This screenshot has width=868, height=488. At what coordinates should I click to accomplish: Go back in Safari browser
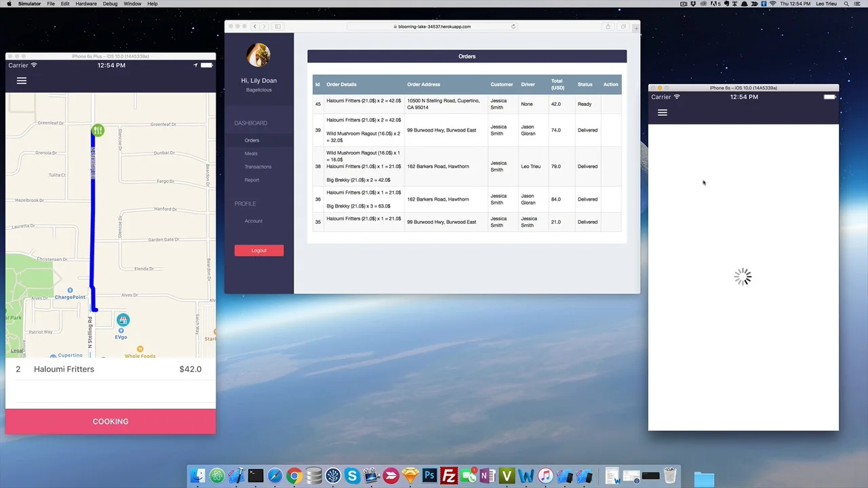[255, 26]
